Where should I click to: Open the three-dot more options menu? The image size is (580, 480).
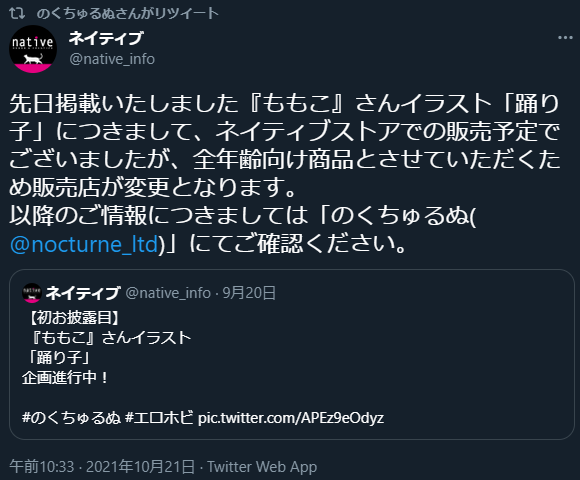565,38
